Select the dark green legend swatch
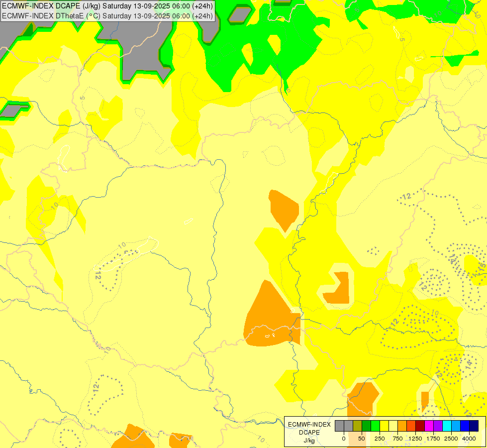487x448 pixels. (x=366, y=426)
